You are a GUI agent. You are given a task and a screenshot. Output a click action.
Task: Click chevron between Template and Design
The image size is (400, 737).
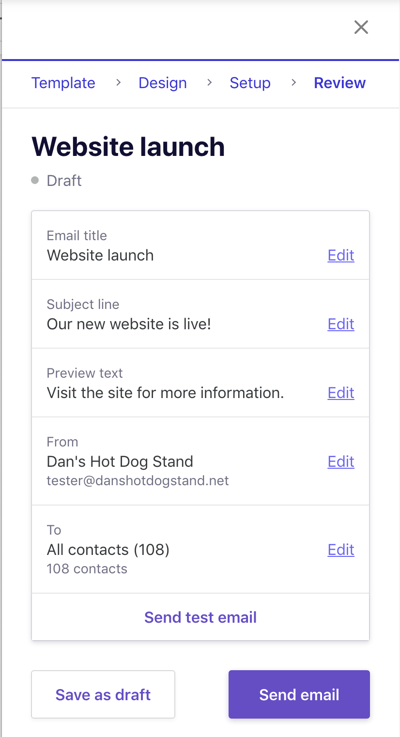(118, 83)
